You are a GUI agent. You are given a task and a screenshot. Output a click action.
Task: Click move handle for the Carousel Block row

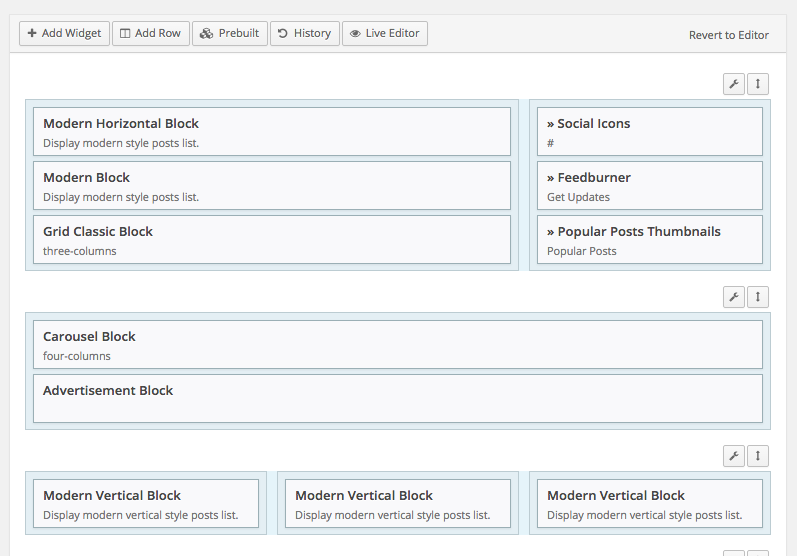click(x=758, y=297)
